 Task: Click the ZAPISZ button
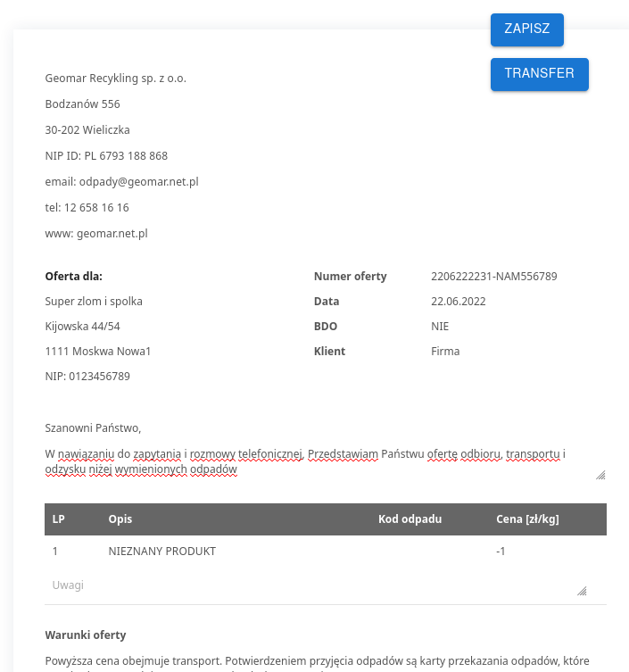pyautogui.click(x=526, y=29)
